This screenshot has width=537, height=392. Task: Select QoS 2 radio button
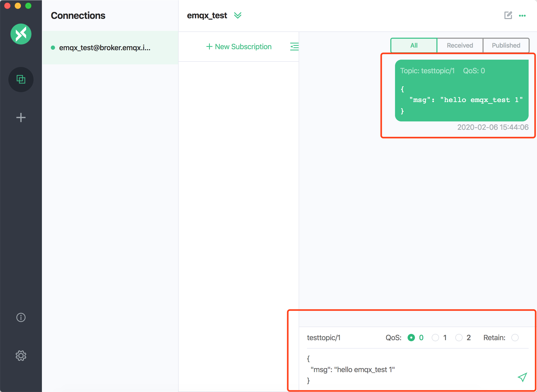458,338
